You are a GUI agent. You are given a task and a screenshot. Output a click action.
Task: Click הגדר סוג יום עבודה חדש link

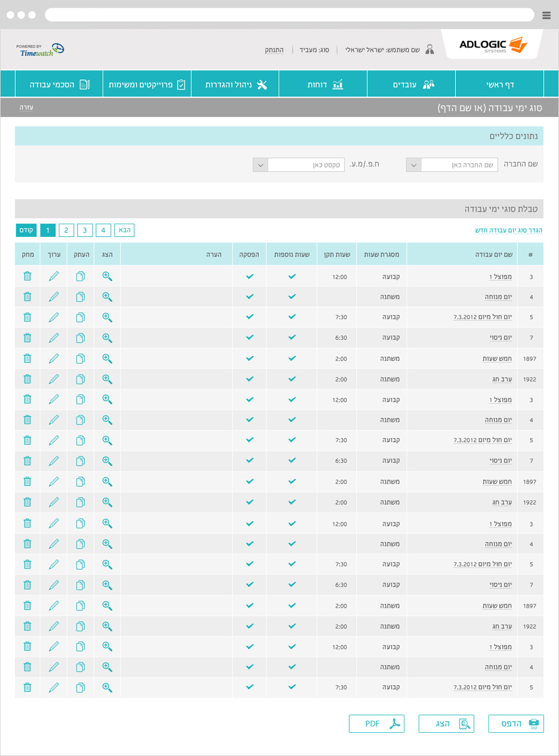[509, 230]
